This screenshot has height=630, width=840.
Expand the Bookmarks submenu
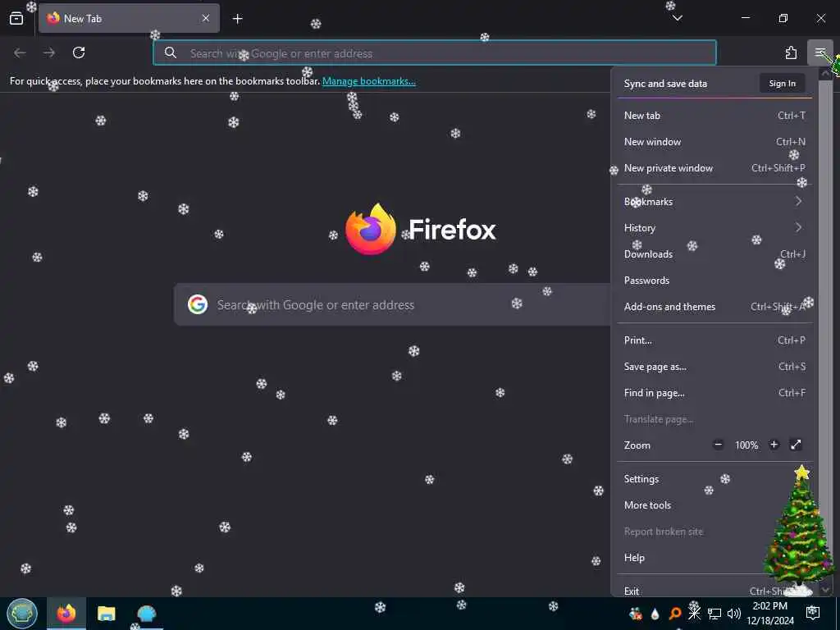714,202
